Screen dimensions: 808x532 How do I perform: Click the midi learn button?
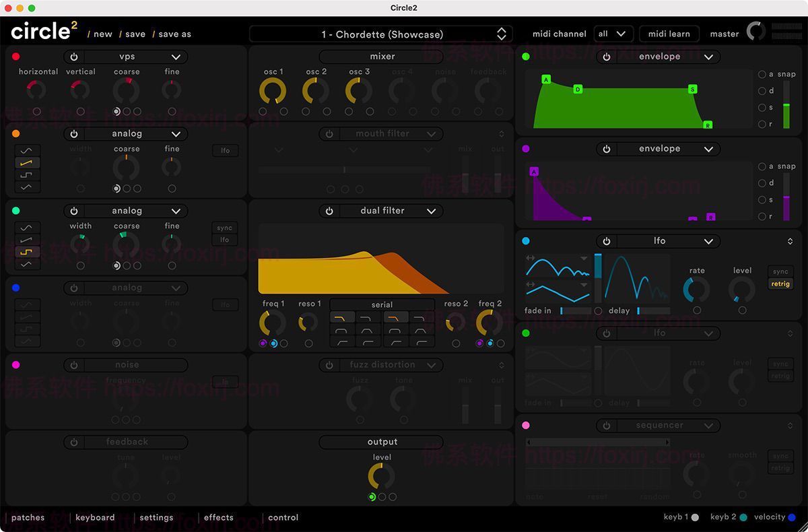point(669,33)
